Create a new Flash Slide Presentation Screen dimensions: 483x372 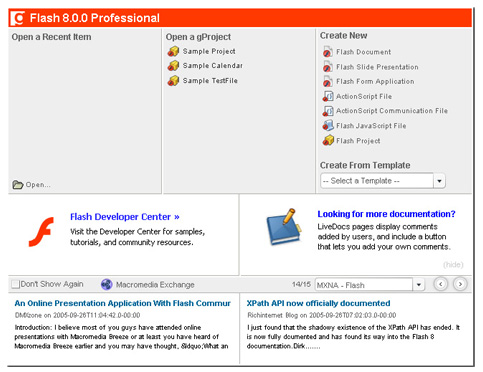(x=377, y=67)
